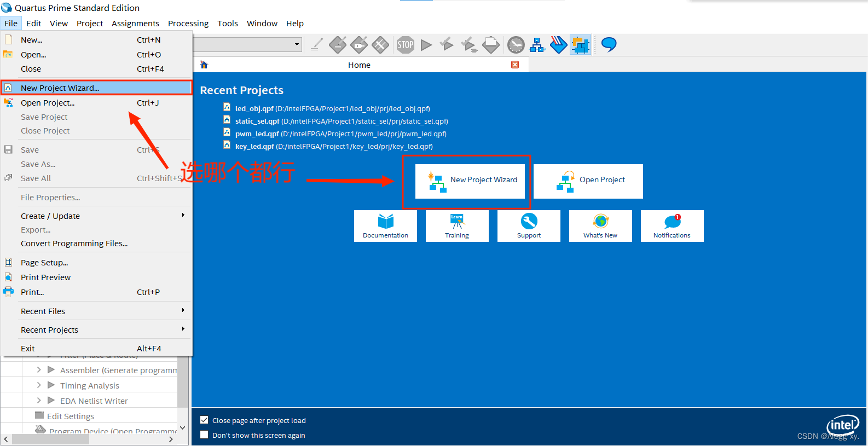
Task: Open the View menu
Action: pos(59,24)
